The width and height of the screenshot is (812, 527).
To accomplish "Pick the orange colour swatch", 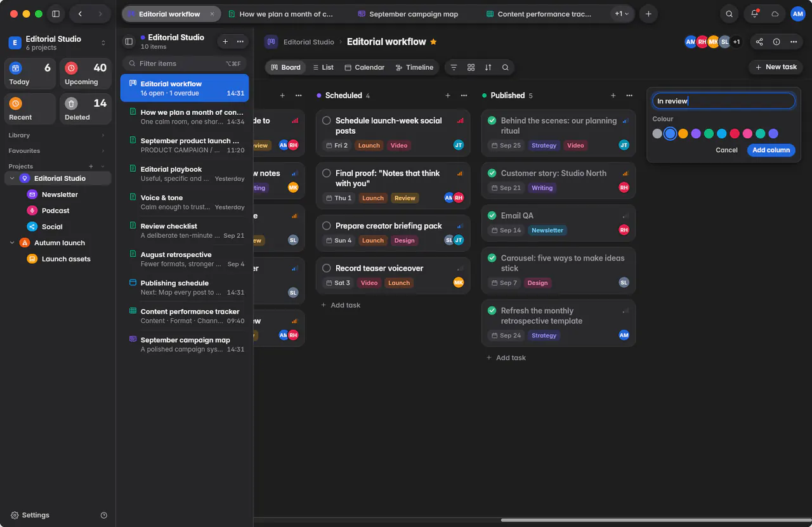I will [683, 134].
